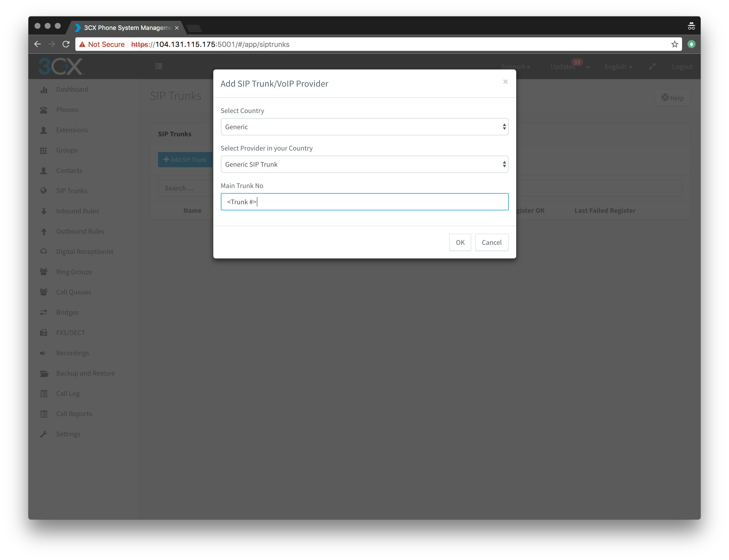Screen dimensions: 729x560
Task: Click the Help button
Action: [x=672, y=98]
